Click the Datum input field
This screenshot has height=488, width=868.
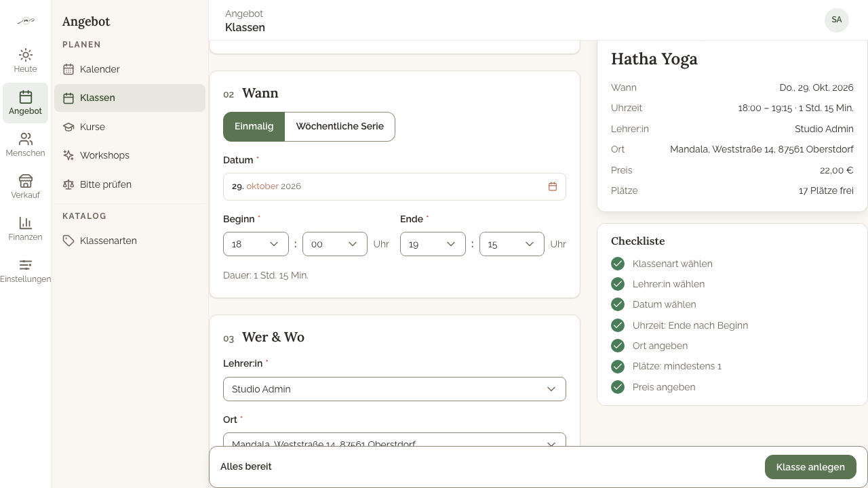[395, 186]
